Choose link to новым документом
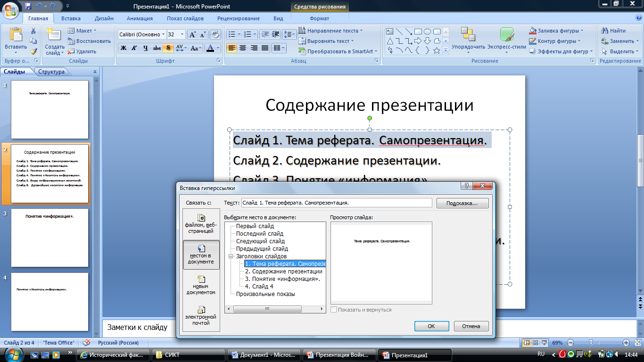 [201, 285]
